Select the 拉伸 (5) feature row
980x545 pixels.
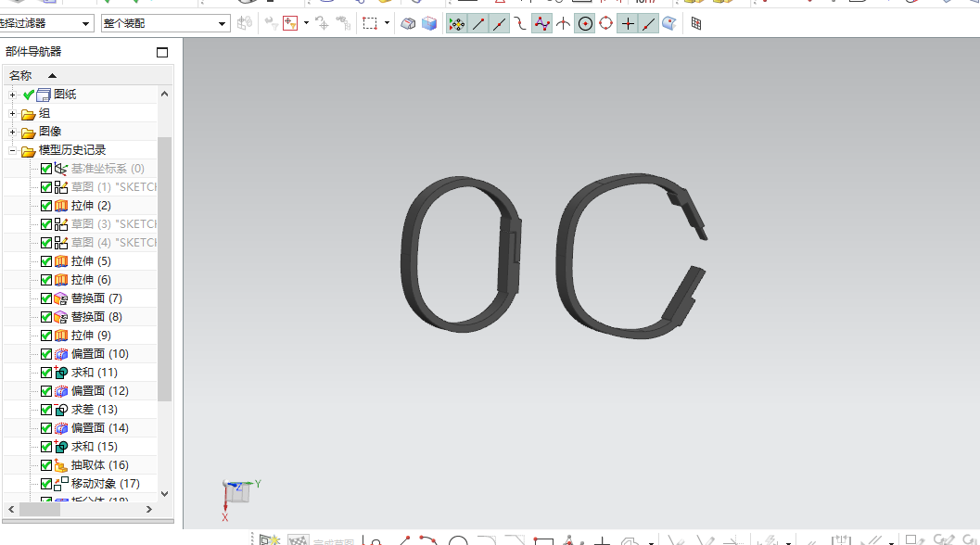click(x=91, y=261)
